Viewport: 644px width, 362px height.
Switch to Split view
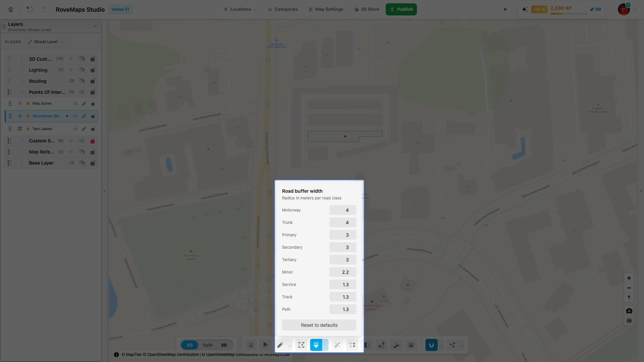tap(208, 345)
